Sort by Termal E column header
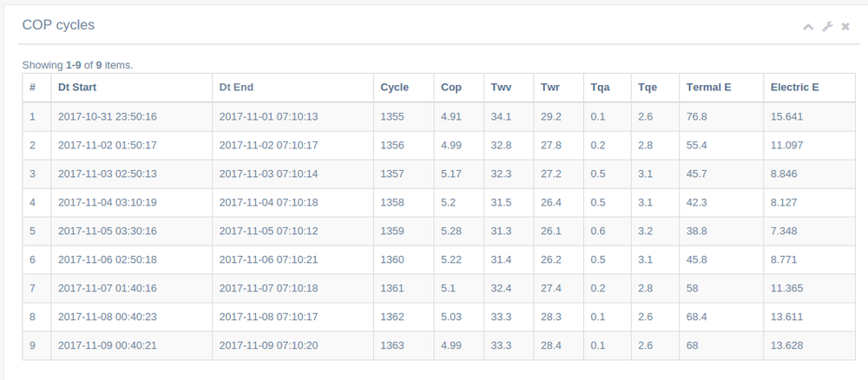This screenshot has height=380, width=868. point(708,88)
